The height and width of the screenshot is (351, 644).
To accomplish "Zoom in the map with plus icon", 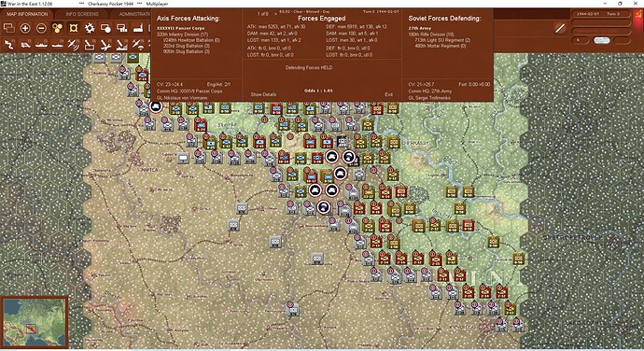I will [x=25, y=28].
